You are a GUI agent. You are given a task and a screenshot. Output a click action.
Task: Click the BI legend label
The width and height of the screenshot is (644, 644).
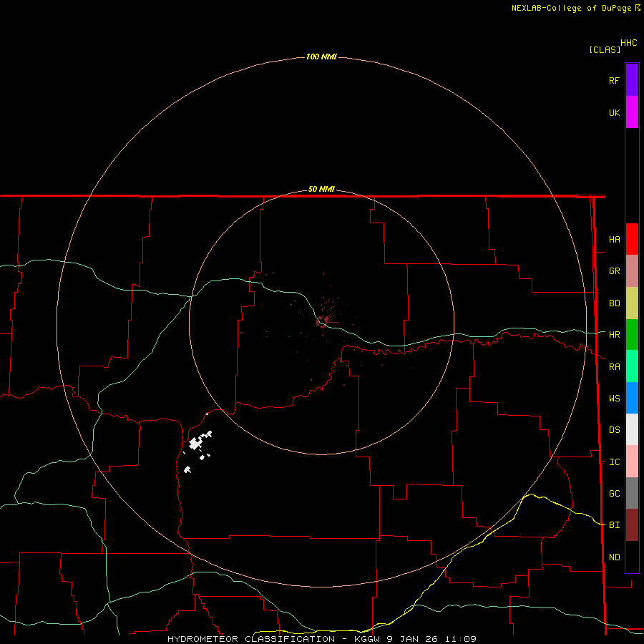[614, 525]
